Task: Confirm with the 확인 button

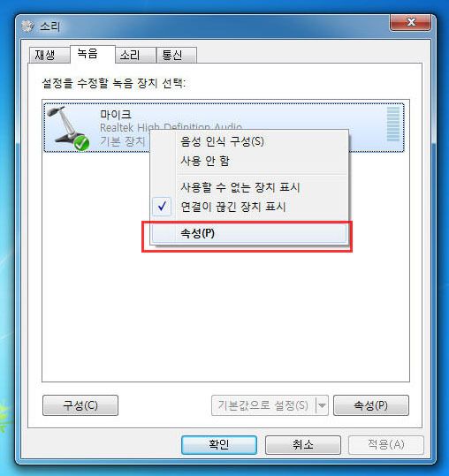Action: pyautogui.click(x=219, y=445)
